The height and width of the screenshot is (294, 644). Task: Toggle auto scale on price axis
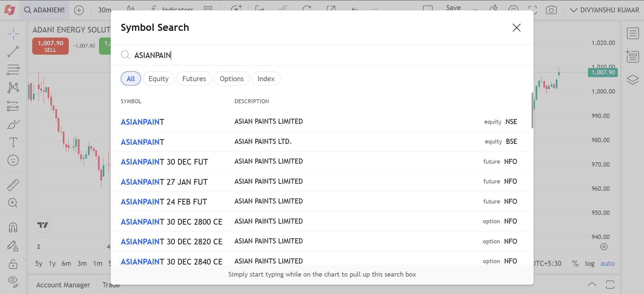[x=607, y=263]
